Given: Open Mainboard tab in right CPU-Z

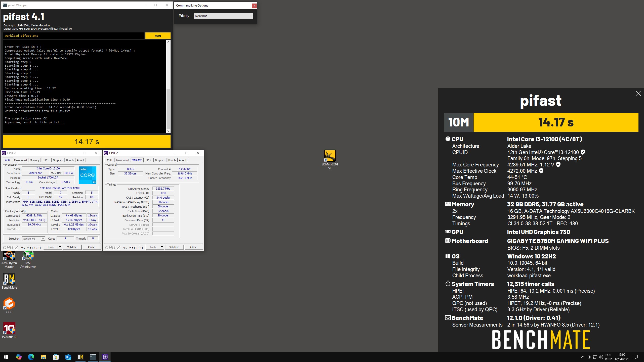Looking at the screenshot, I should 123,160.
